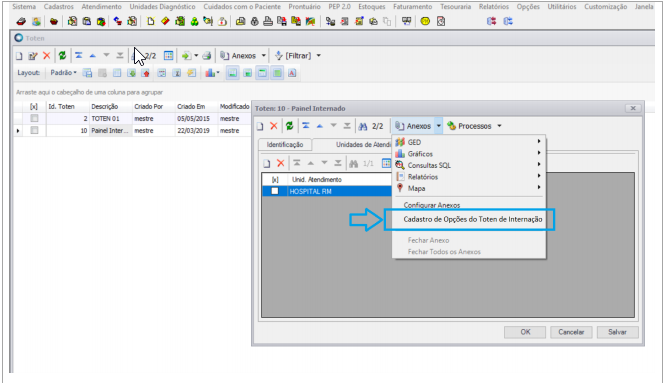
Task: Click the red up-arrow icon in Layout toolbar
Action: pyautogui.click(x=146, y=73)
